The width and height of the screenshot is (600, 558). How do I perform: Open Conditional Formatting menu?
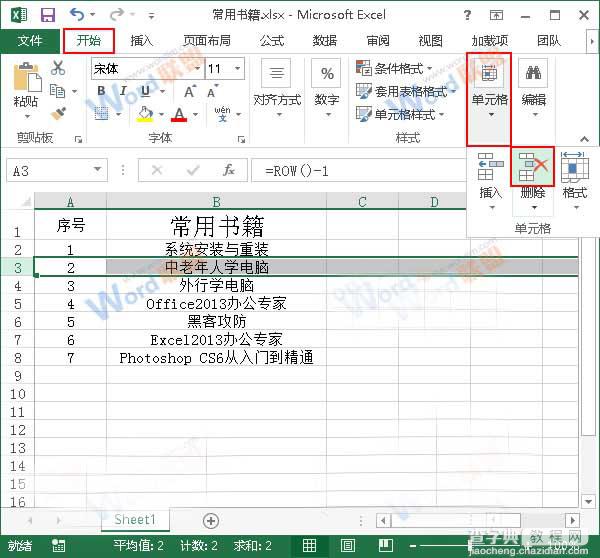pos(394,69)
